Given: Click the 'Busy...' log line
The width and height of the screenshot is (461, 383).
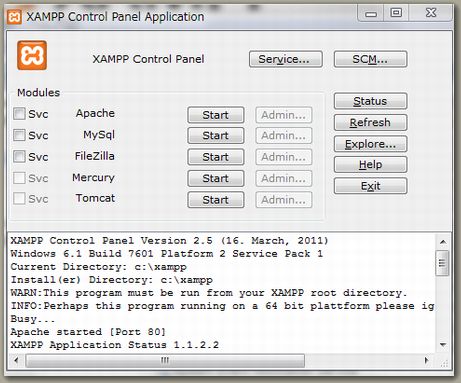Looking at the screenshot, I should pos(33,319).
